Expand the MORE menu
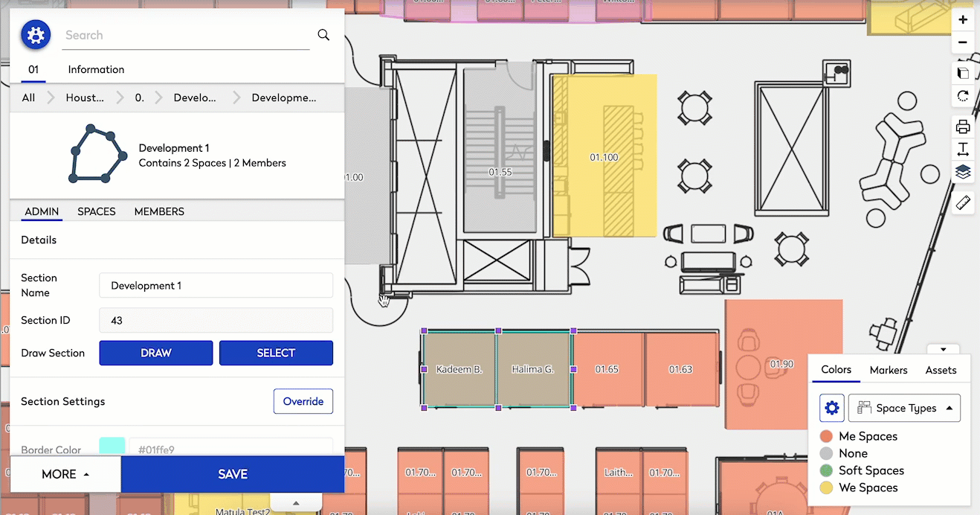Image resolution: width=980 pixels, height=515 pixels. (65, 474)
